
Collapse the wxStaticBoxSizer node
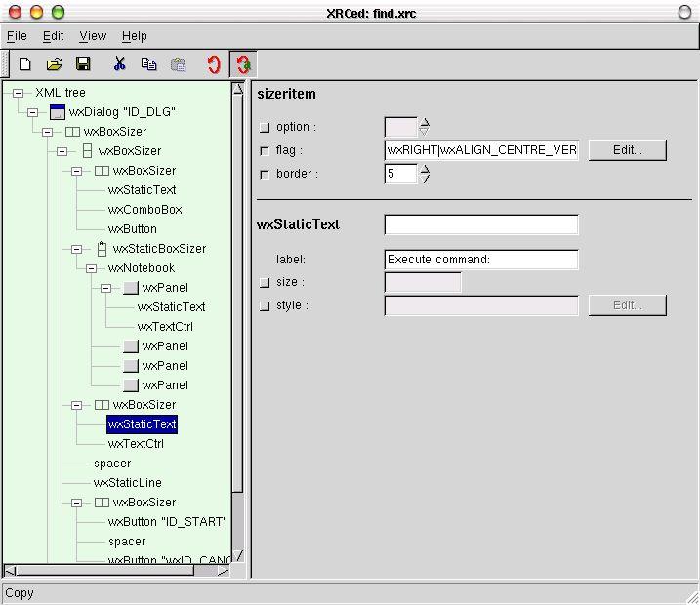(77, 249)
